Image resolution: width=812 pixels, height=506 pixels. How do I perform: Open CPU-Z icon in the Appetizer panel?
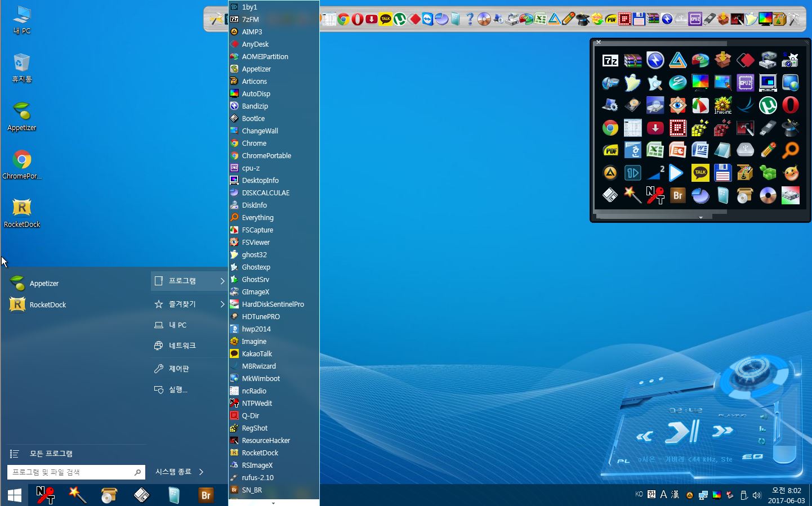(746, 83)
